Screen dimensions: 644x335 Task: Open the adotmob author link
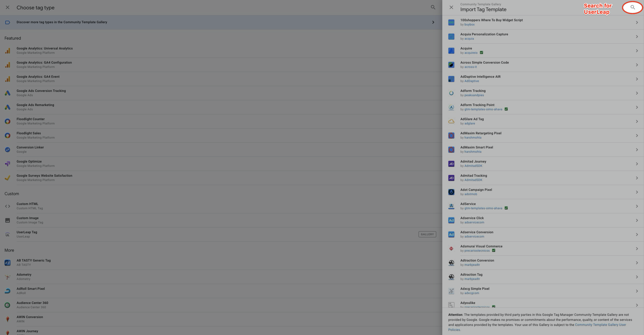[x=471, y=194]
